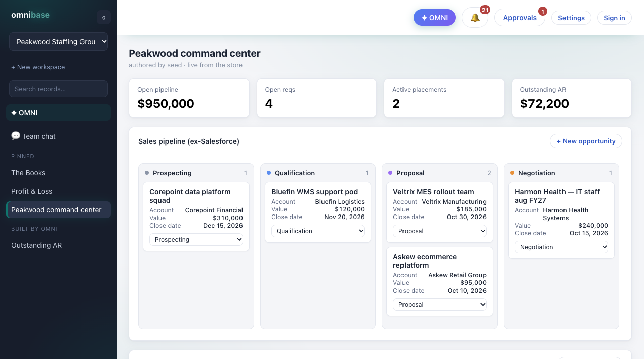Click the $310,000 value
644x359 pixels.
228,218
